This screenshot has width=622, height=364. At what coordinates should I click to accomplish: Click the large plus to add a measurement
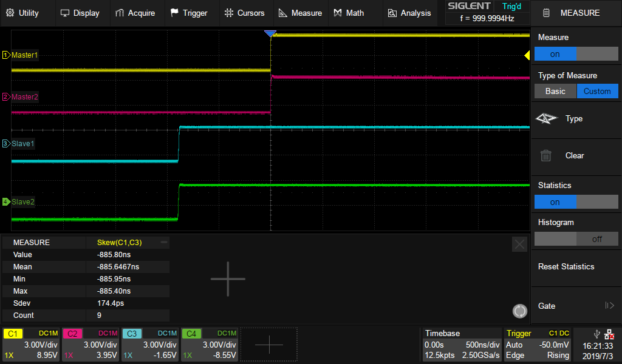click(228, 279)
